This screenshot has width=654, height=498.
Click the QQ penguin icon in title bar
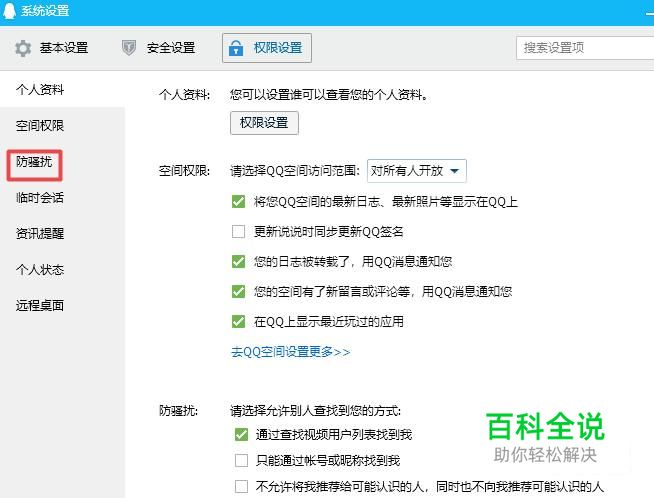[x=9, y=10]
